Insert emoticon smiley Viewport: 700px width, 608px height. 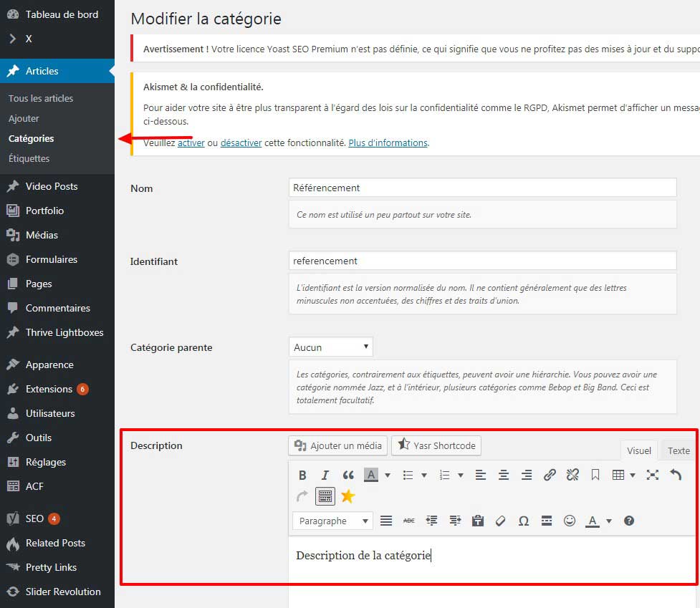569,521
